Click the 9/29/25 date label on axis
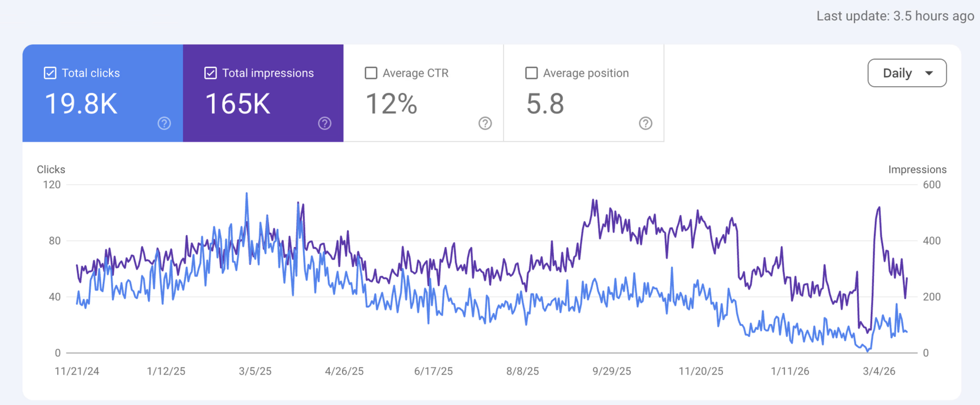980x405 pixels. point(611,371)
